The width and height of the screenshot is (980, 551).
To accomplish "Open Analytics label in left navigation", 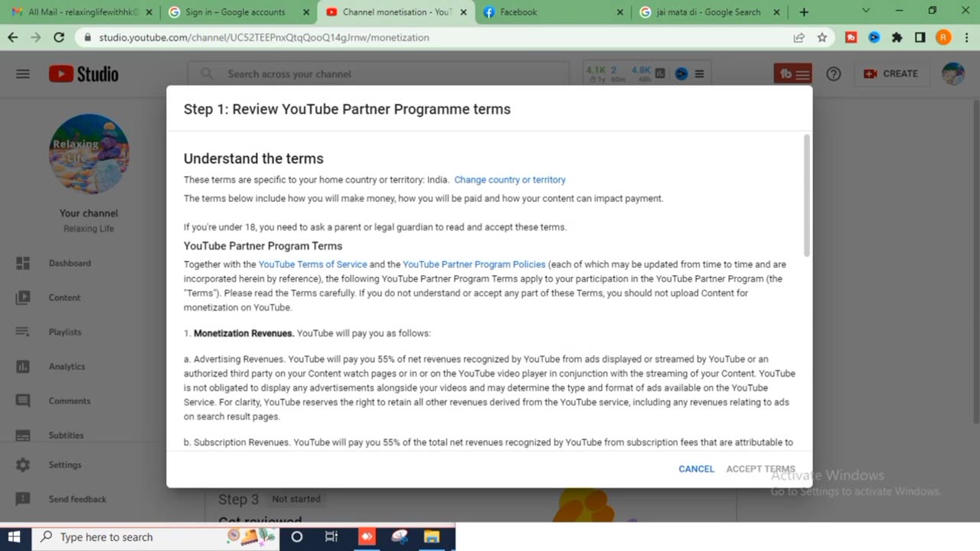I will click(67, 367).
